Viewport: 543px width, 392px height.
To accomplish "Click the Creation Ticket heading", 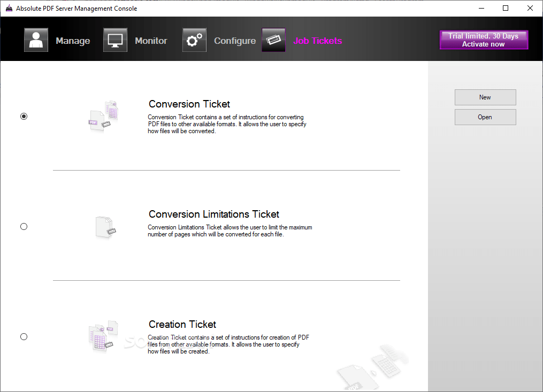I will (x=182, y=324).
